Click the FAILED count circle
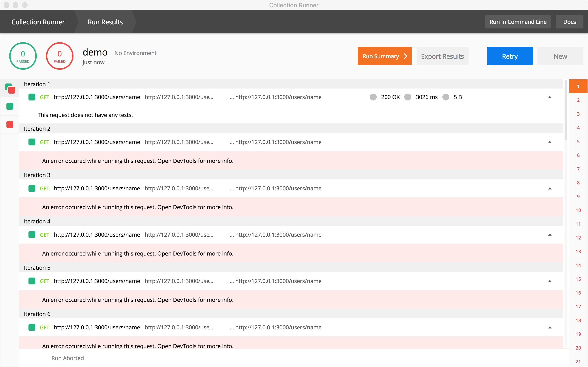The image size is (588, 367). (59, 56)
